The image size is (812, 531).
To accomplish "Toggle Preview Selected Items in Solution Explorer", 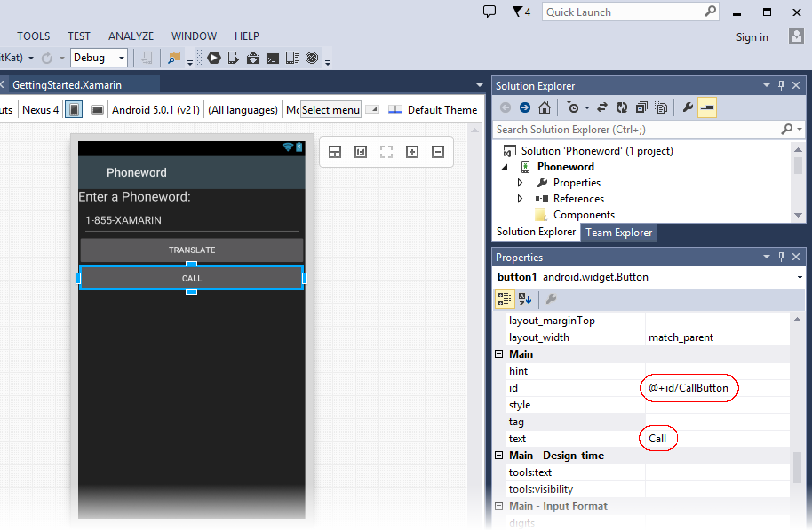I will [707, 108].
